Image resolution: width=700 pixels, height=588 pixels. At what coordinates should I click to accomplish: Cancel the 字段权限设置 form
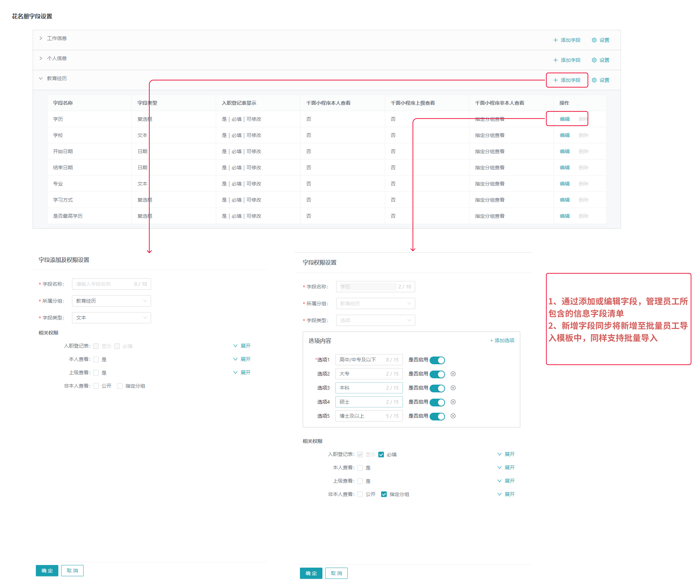(x=336, y=573)
